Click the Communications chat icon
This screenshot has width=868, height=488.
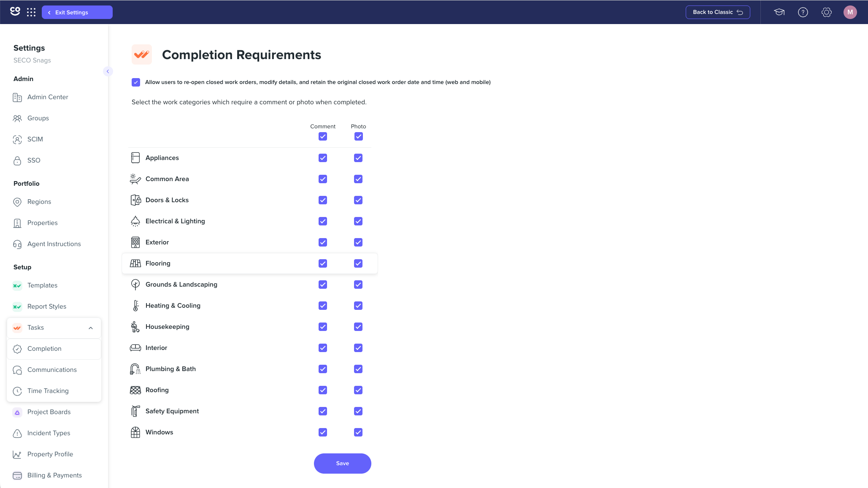click(17, 370)
